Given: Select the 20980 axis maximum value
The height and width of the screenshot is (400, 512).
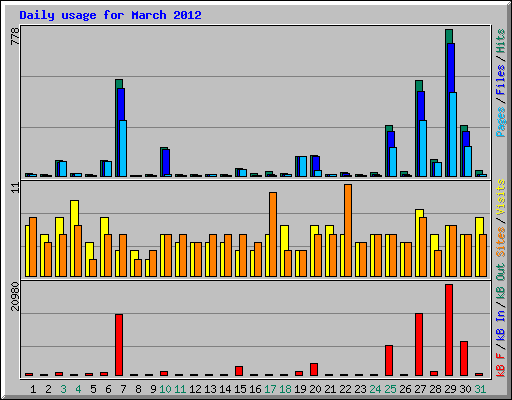Looking at the screenshot, I should [15, 296].
